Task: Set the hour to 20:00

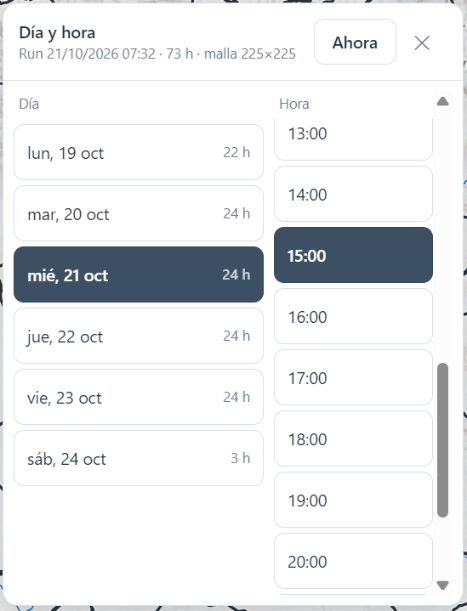Action: coord(354,561)
